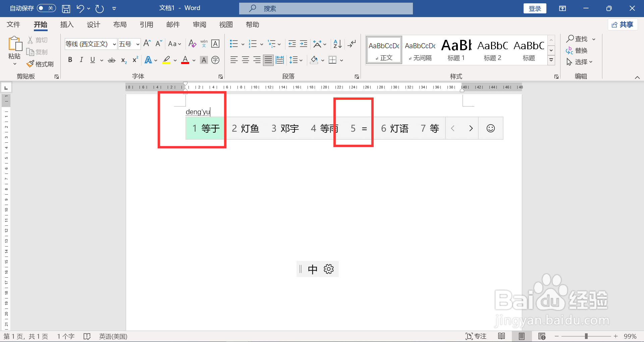Click 查找 (Find) button
The width and height of the screenshot is (644, 342).
(x=577, y=39)
